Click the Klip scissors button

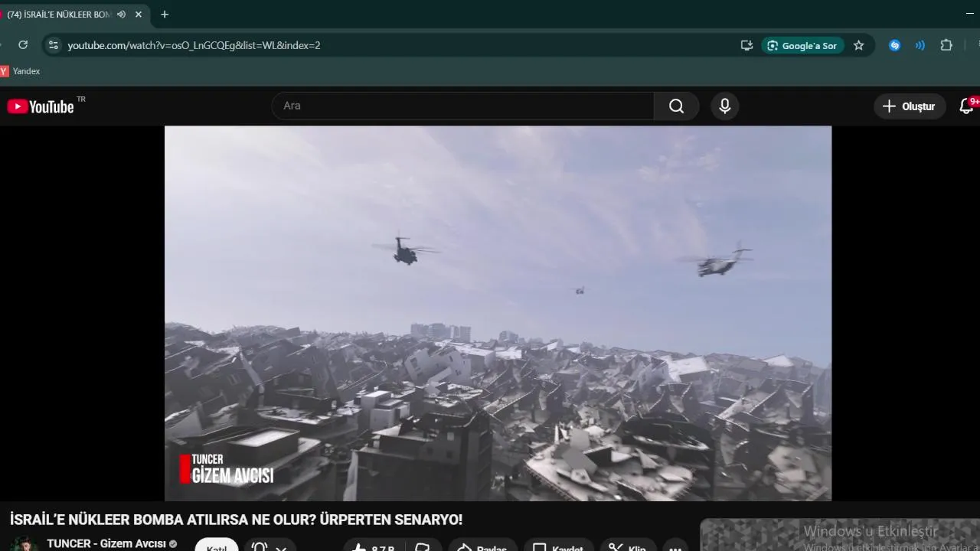click(x=628, y=546)
